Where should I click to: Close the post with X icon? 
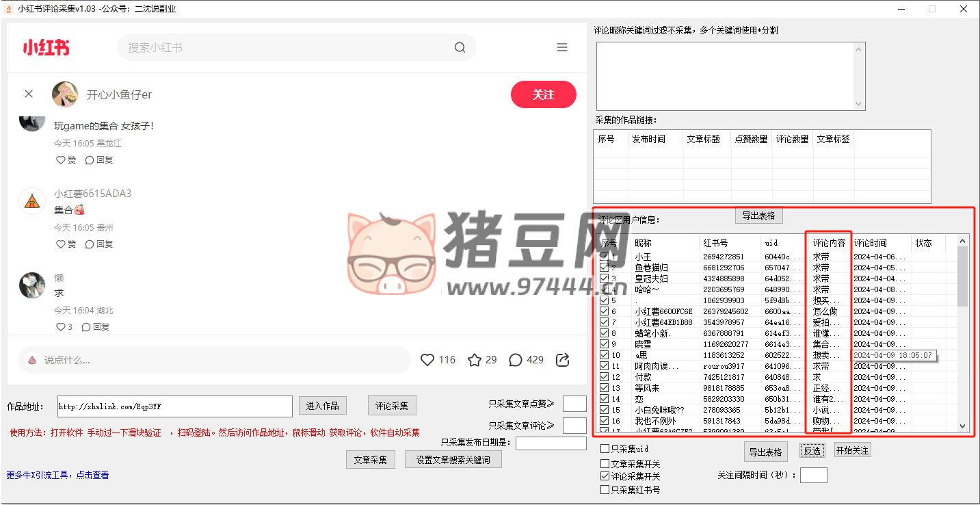[29, 94]
